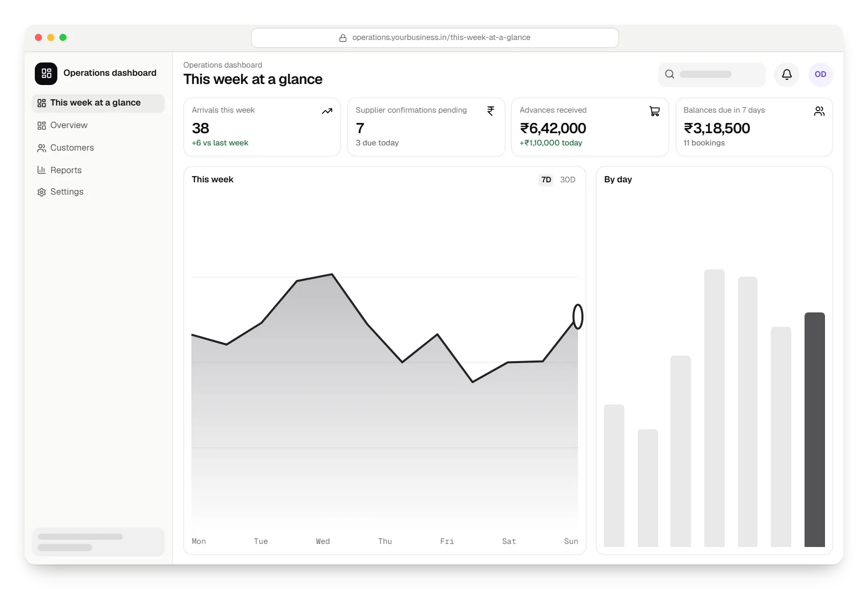Open Reports from the sidebar
Image resolution: width=868 pixels, height=589 pixels.
(98, 170)
